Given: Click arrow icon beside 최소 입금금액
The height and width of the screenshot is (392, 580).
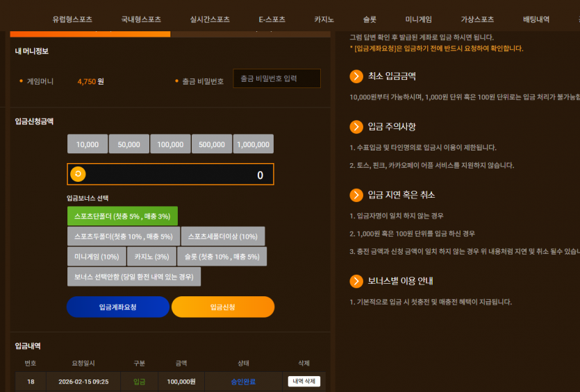Looking at the screenshot, I should (x=356, y=76).
